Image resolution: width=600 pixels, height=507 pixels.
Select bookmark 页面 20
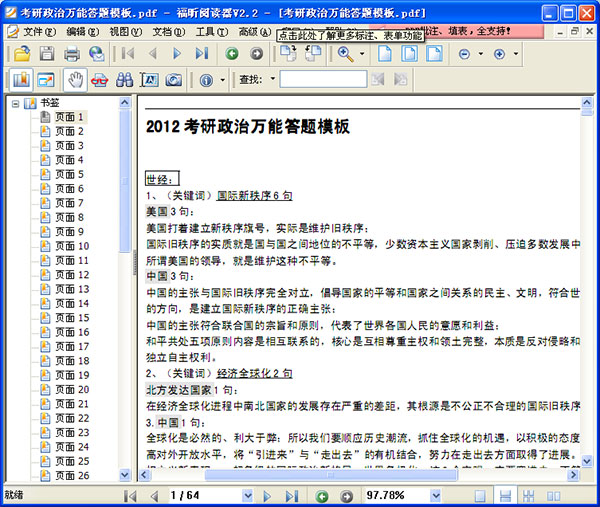(x=72, y=390)
